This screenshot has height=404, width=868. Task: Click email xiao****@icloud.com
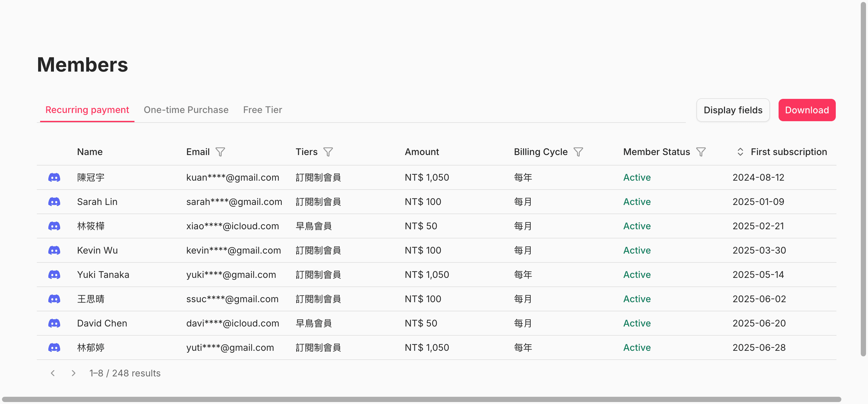tap(232, 226)
